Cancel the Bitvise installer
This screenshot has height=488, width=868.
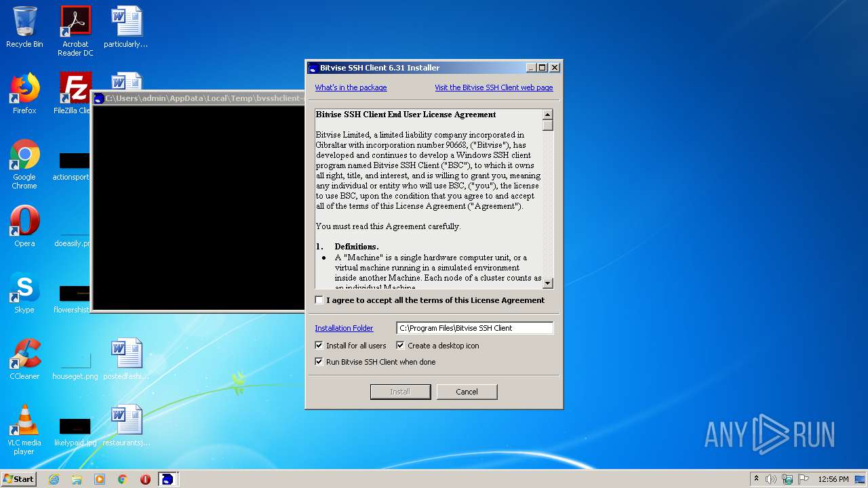pyautogui.click(x=467, y=392)
